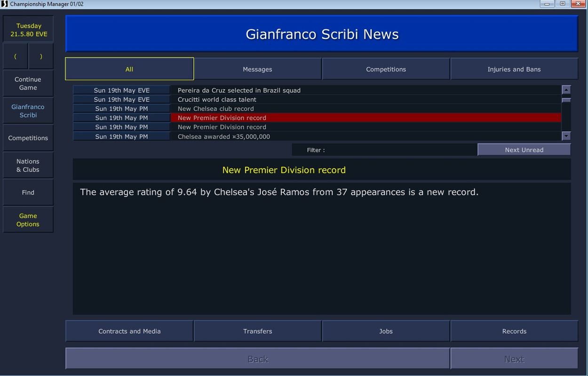This screenshot has width=588, height=376.
Task: Open the Competitions sidebar menu
Action: pyautogui.click(x=28, y=138)
